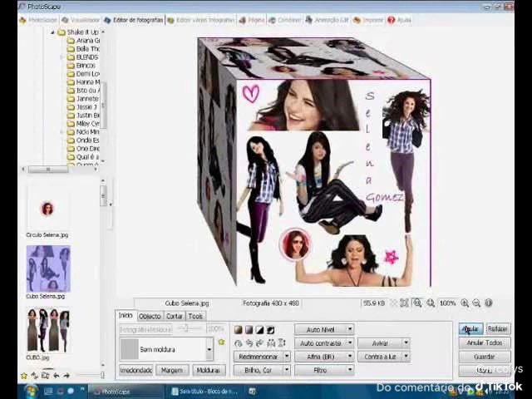532x399 pixels.
Task: Open the Sem moldura frame dropdown
Action: point(209,349)
